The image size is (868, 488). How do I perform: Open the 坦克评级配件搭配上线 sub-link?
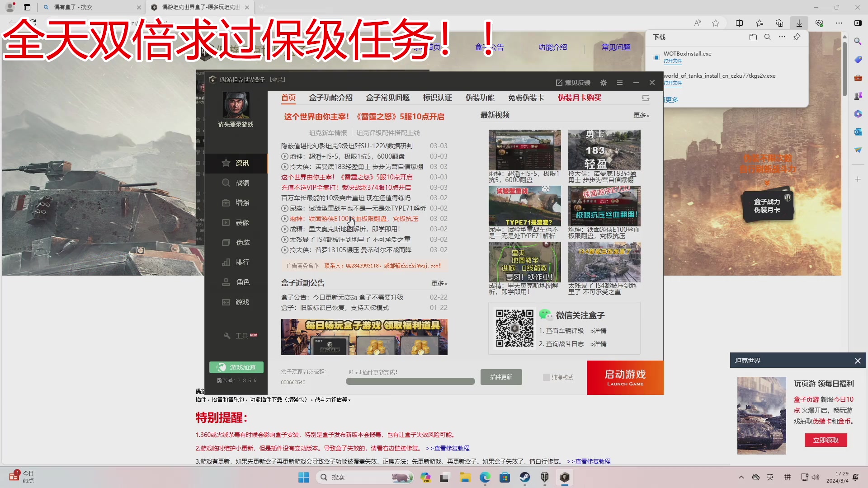click(x=388, y=133)
